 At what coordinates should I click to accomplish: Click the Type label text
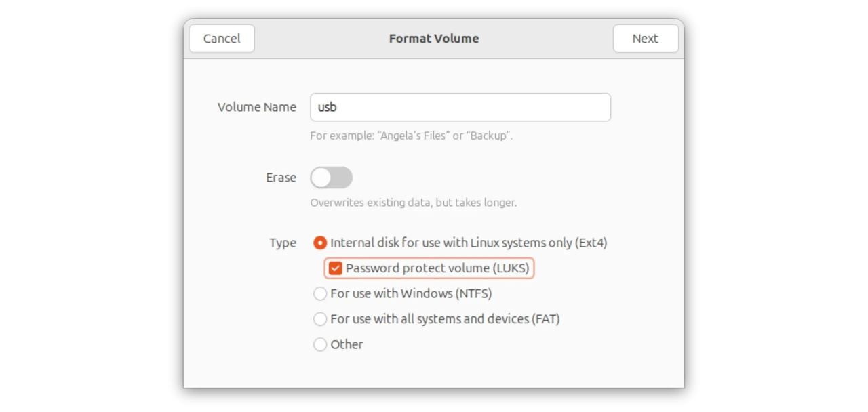tap(283, 243)
